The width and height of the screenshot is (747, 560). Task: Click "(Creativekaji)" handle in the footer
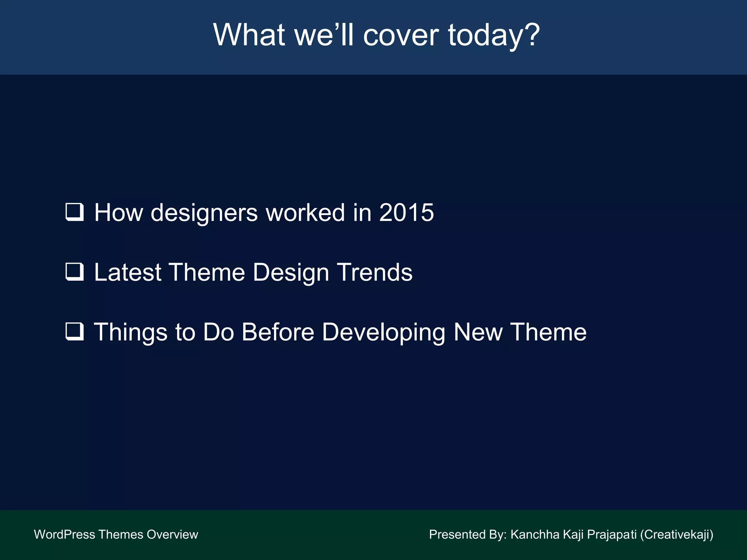pyautogui.click(x=677, y=534)
